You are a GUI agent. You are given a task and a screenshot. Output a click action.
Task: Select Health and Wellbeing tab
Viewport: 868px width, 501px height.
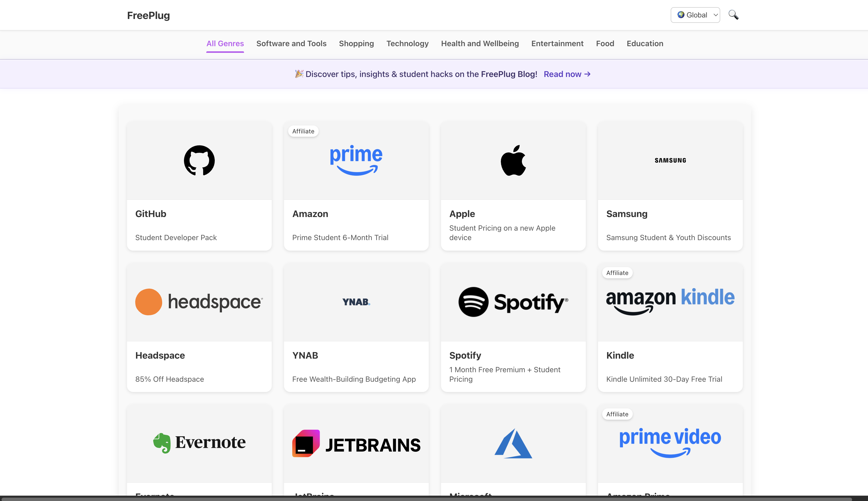(x=480, y=43)
